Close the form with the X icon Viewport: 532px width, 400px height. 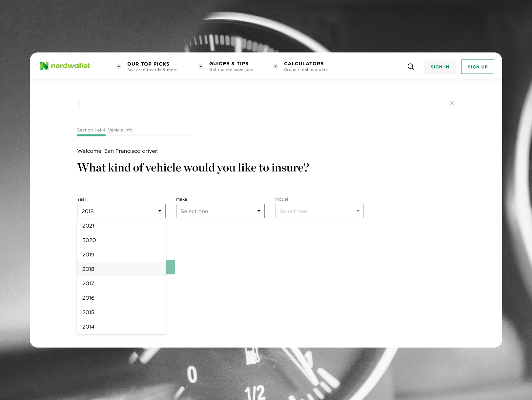click(452, 103)
